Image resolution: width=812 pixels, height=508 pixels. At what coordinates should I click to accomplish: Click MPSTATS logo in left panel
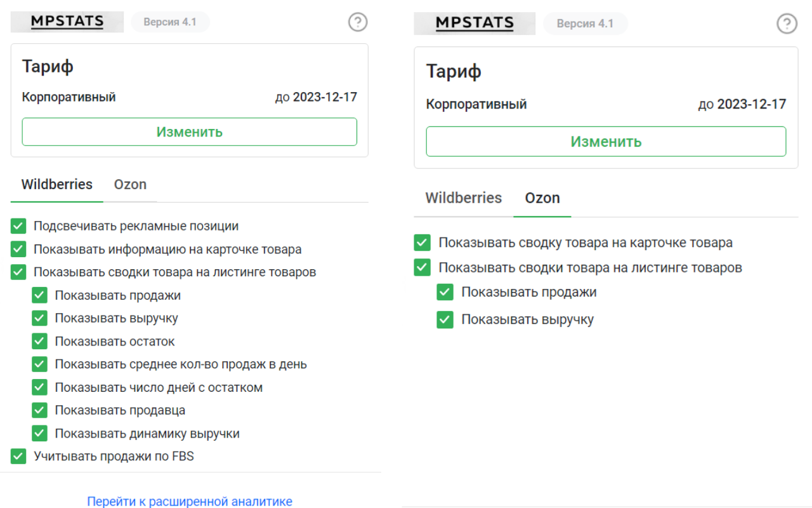coord(67,22)
